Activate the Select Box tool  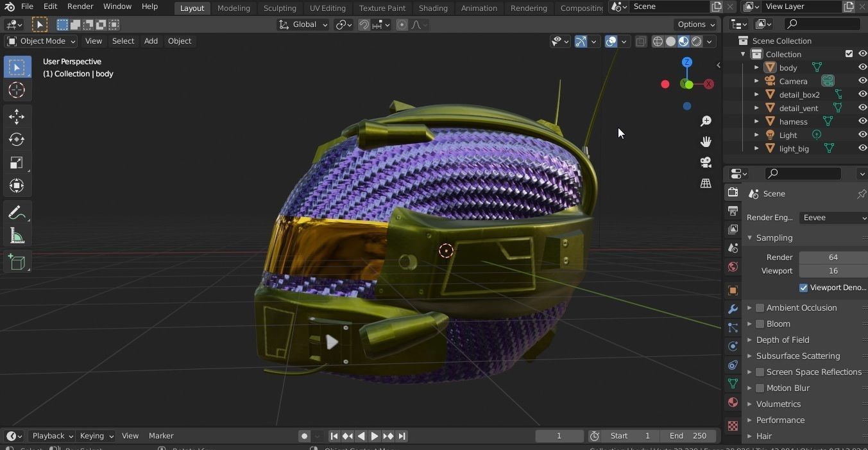(x=17, y=67)
